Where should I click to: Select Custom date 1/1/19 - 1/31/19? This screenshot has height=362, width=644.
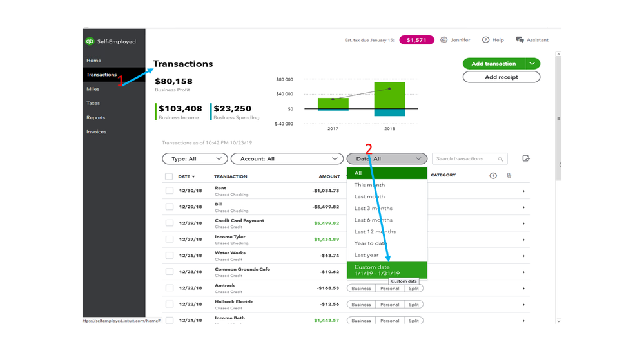(387, 270)
